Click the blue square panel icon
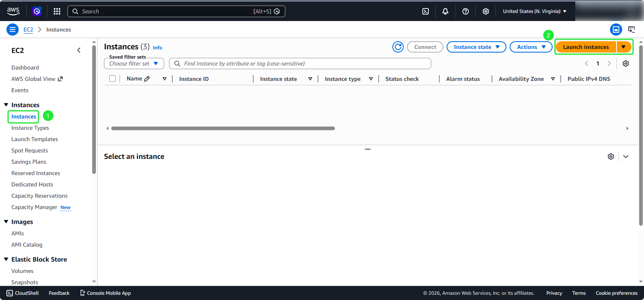Image resolution: width=644 pixels, height=300 pixels. click(x=616, y=30)
